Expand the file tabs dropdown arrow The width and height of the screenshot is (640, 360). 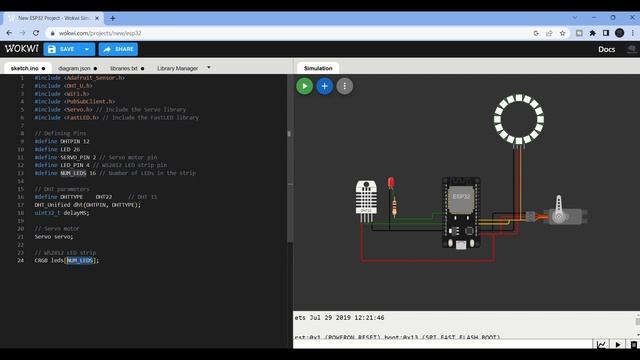(209, 67)
